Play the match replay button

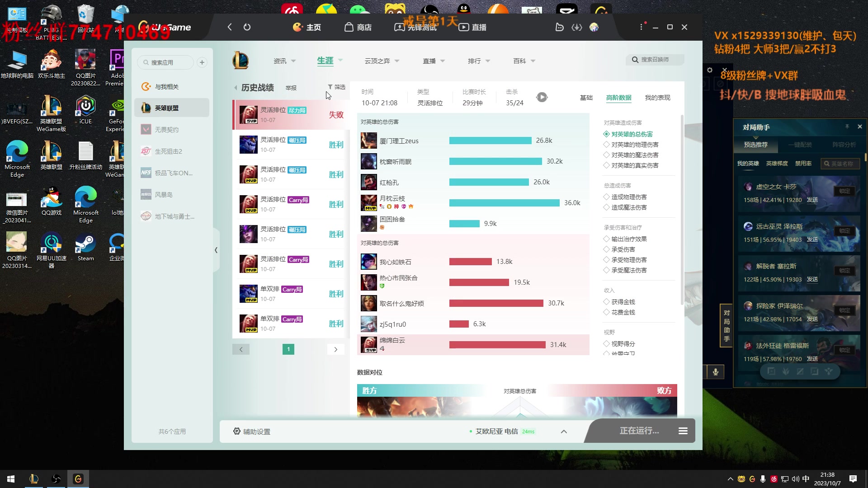542,97
